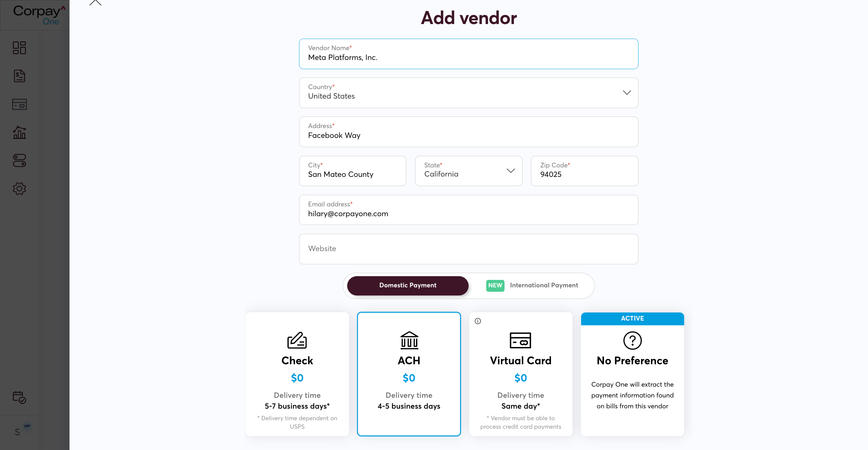Click the Check payment pen icon
The width and height of the screenshot is (868, 450).
point(297,340)
